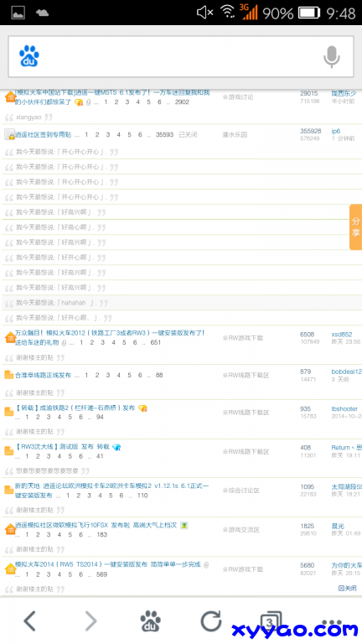Click folder icon beside RW3沈大线 thread
The width and height of the screenshot is (362, 644).
tap(8, 451)
